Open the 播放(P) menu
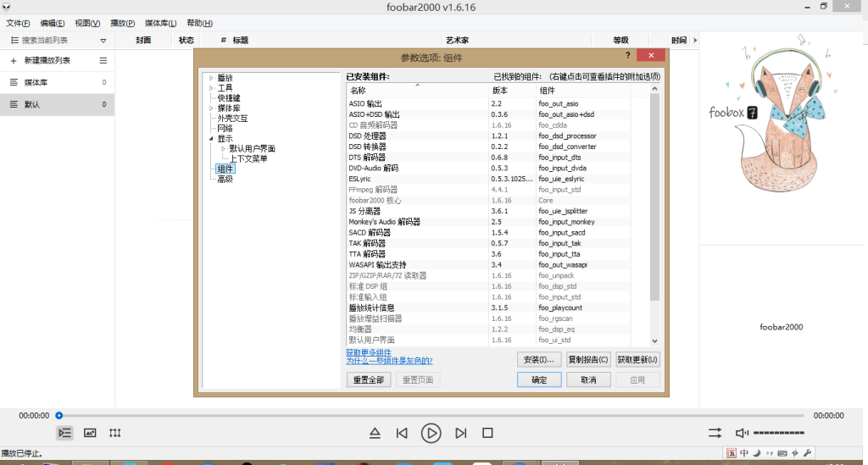The height and width of the screenshot is (465, 868). pyautogui.click(x=122, y=23)
